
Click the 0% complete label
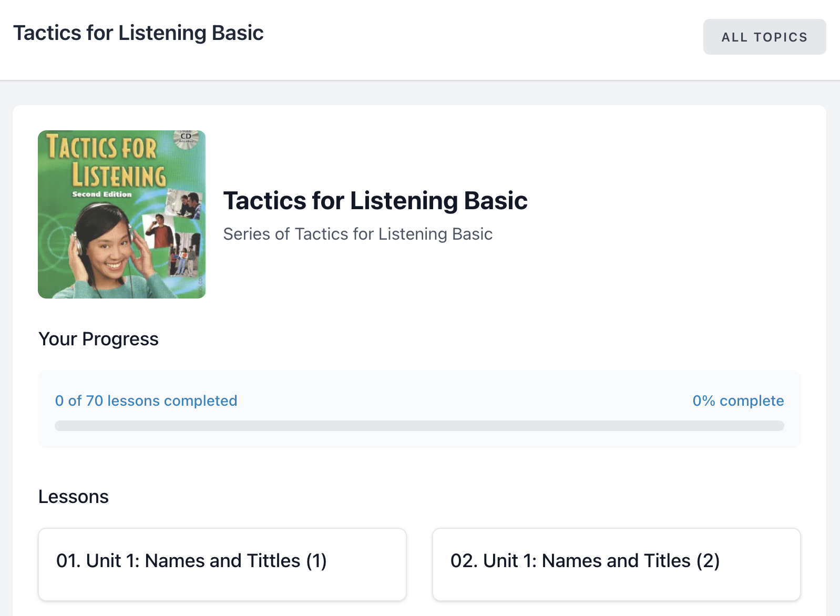pos(737,401)
